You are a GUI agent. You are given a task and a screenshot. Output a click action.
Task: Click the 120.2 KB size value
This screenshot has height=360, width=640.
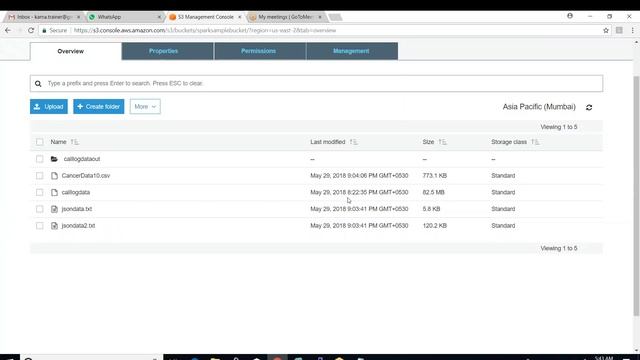[435, 226]
